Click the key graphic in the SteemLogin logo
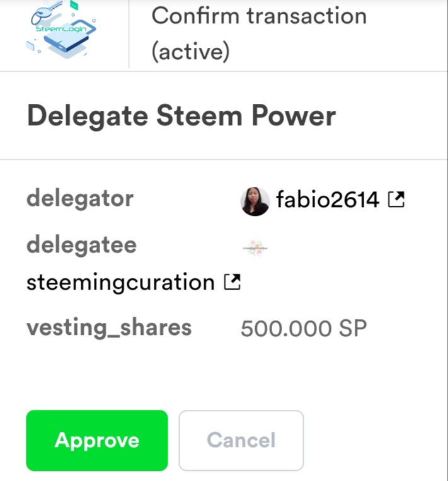 [x=49, y=11]
